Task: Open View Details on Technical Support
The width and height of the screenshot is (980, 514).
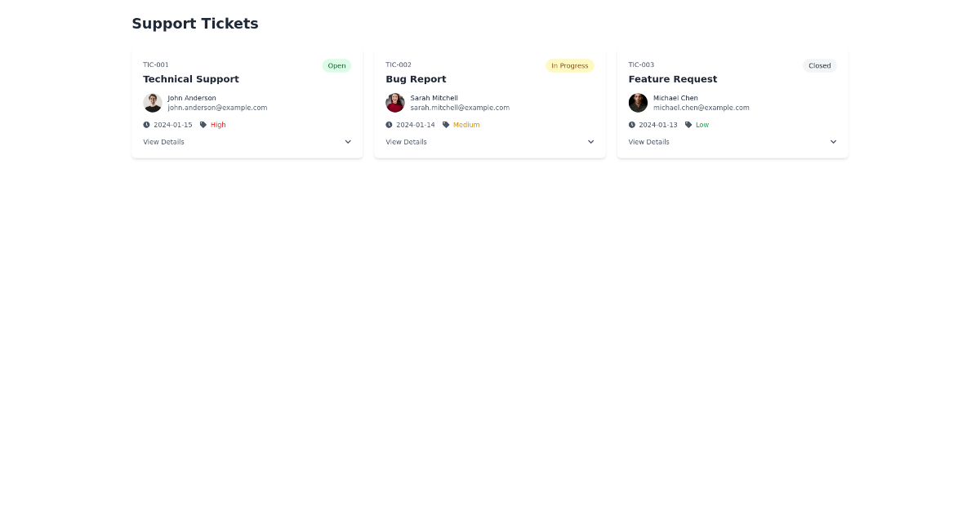Action: [163, 141]
